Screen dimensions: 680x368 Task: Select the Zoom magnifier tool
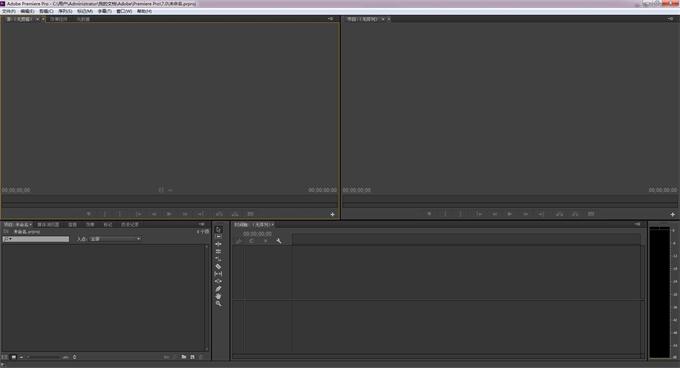(219, 304)
